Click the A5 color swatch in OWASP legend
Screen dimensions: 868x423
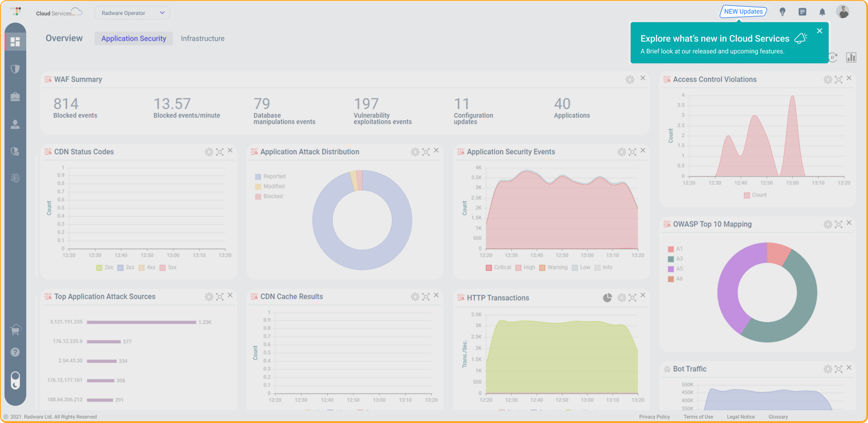point(671,269)
